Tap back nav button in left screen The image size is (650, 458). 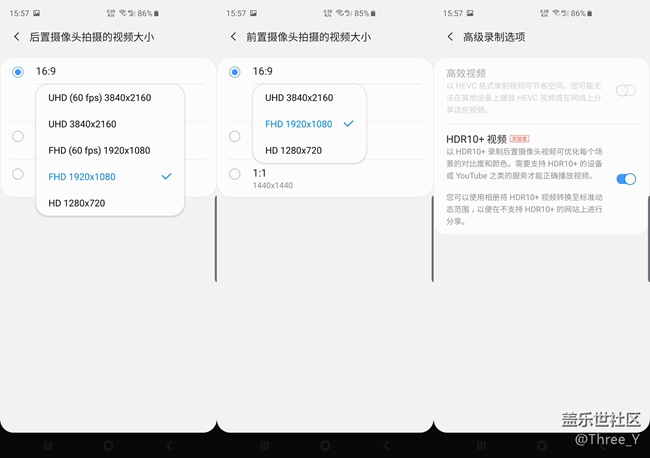pyautogui.click(x=169, y=446)
